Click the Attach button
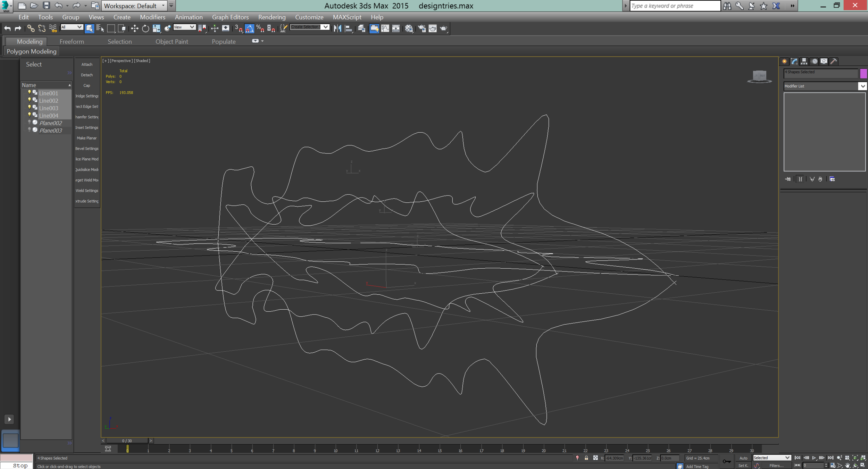The width and height of the screenshot is (868, 469). (x=87, y=65)
